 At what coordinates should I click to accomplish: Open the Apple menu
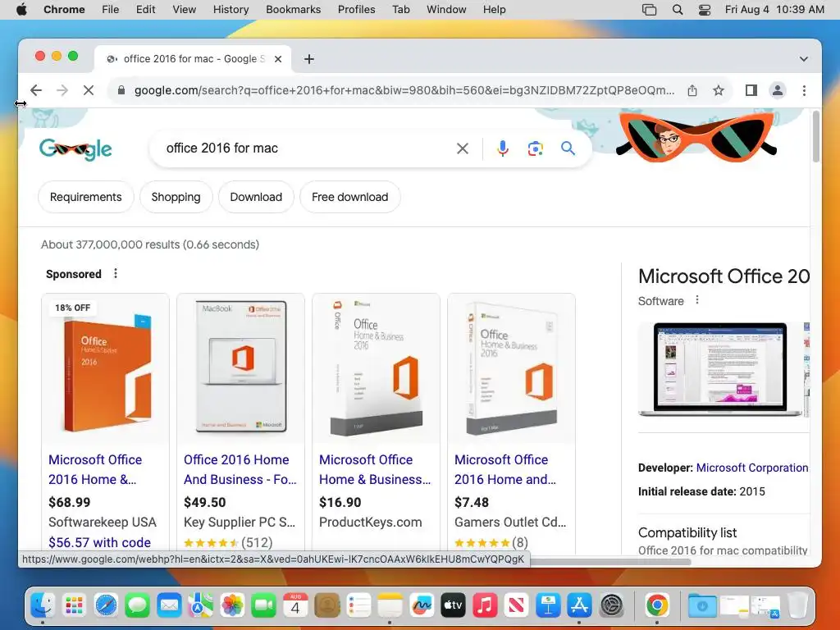(x=21, y=10)
